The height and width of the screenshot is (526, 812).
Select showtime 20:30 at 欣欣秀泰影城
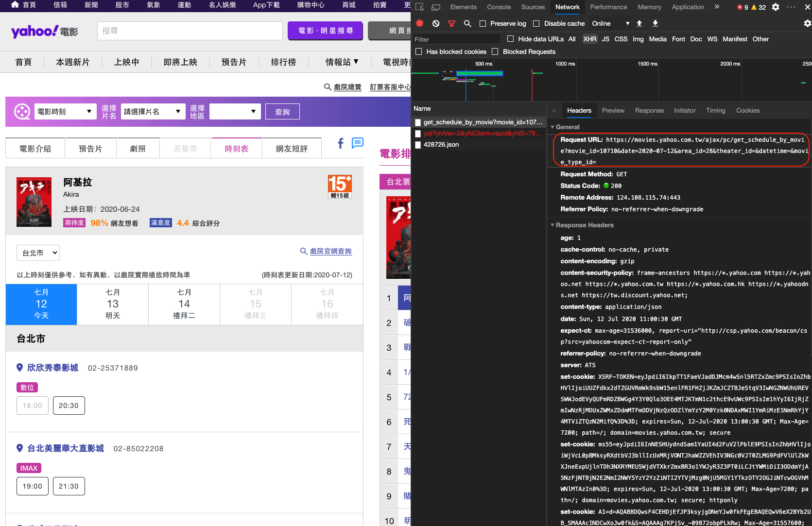click(x=69, y=406)
